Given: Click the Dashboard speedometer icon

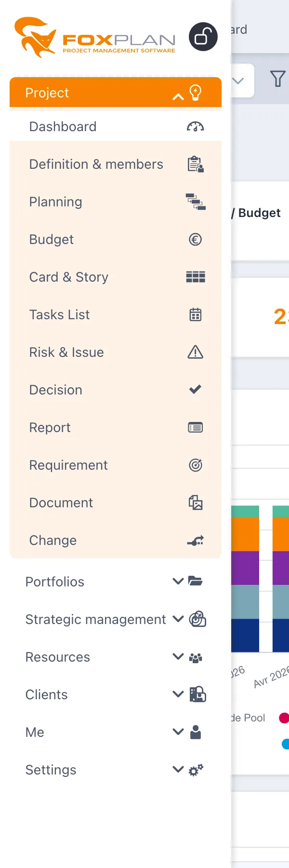Looking at the screenshot, I should [x=195, y=127].
